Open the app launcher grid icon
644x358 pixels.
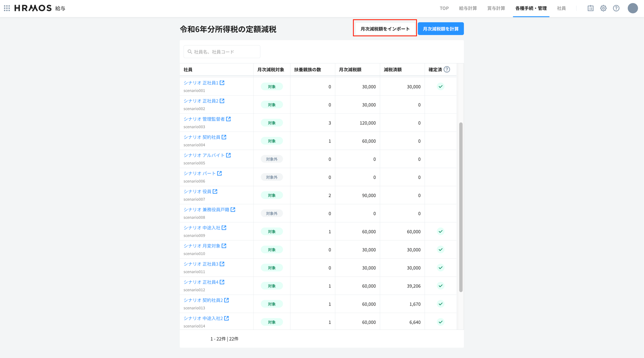point(7,8)
